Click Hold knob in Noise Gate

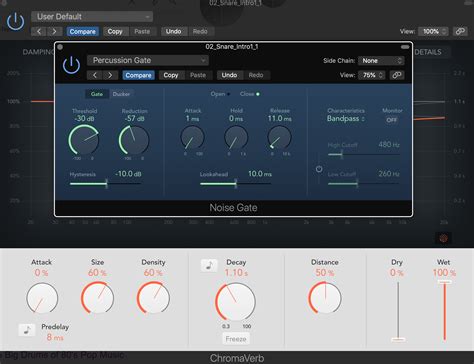tap(236, 138)
